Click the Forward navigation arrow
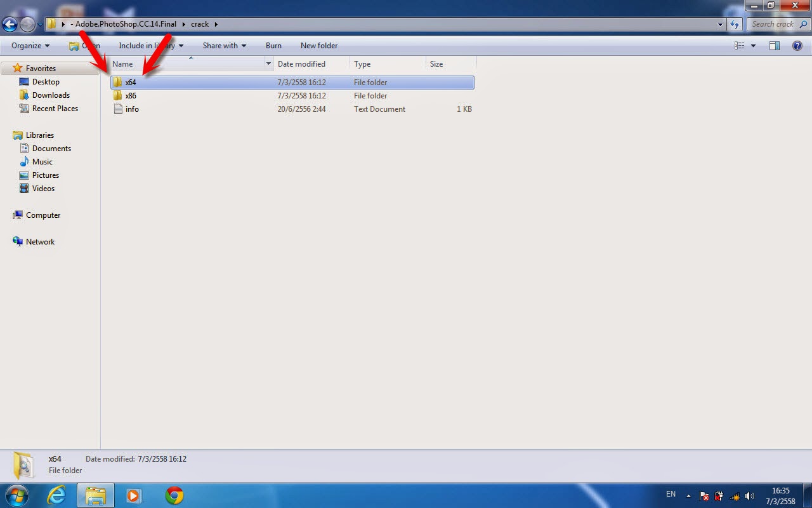 coord(27,25)
